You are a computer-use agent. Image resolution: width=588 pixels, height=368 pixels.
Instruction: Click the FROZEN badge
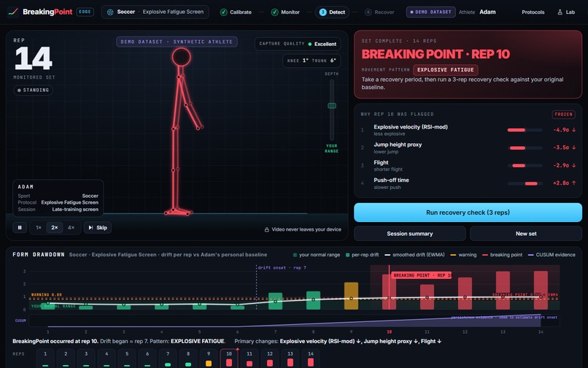coord(564,114)
